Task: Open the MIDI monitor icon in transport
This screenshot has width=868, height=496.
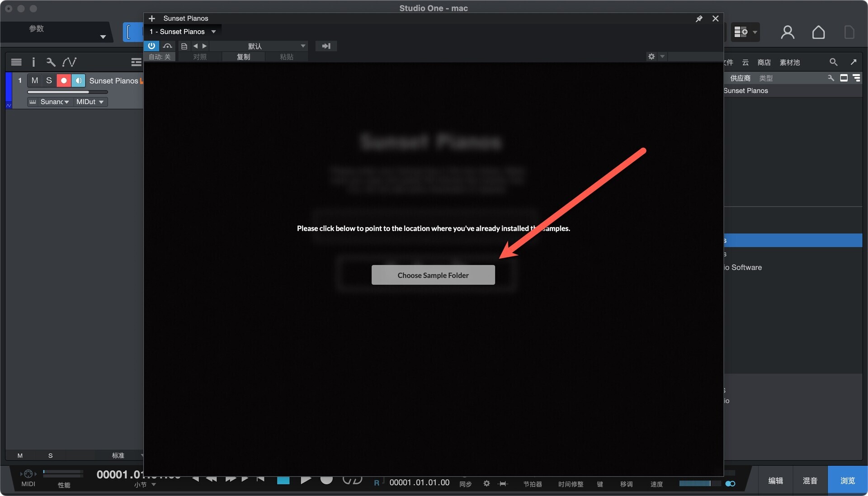Action: [28, 474]
